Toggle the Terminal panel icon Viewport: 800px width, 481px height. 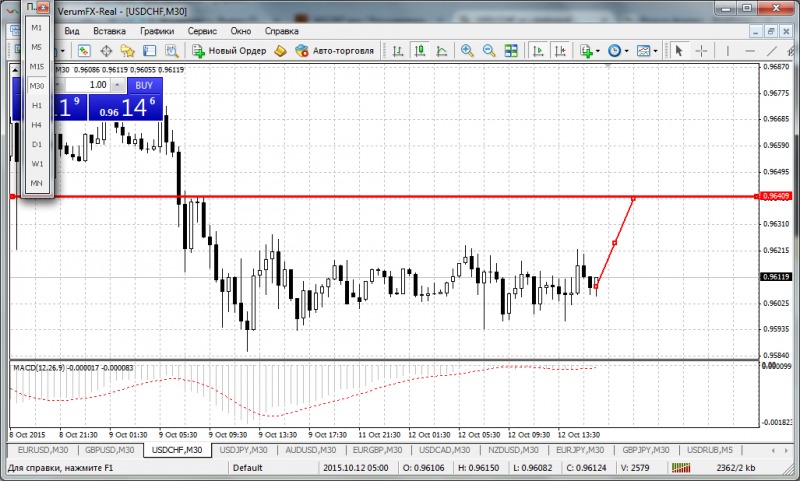pyautogui.click(x=149, y=50)
